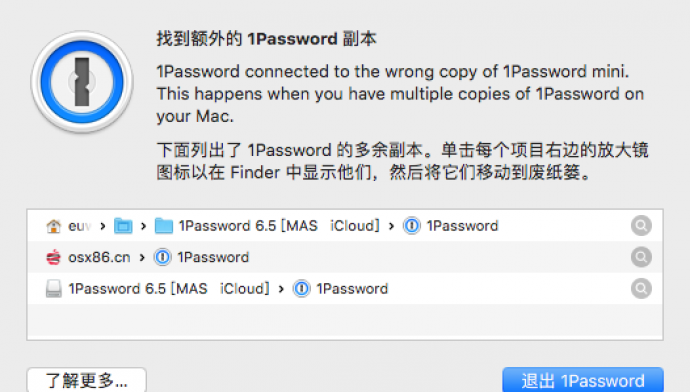The image size is (690, 392).
Task: Click third row's magnifying glass icon
Action: click(x=641, y=289)
